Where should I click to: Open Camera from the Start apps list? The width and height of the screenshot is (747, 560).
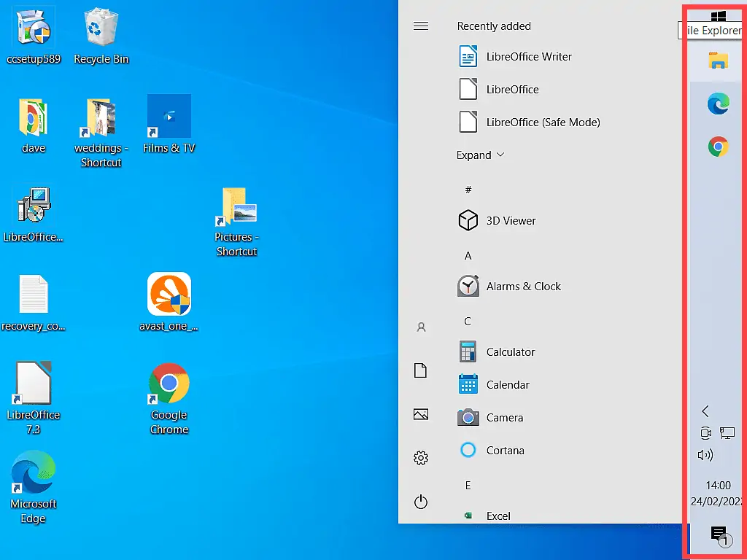(x=503, y=417)
